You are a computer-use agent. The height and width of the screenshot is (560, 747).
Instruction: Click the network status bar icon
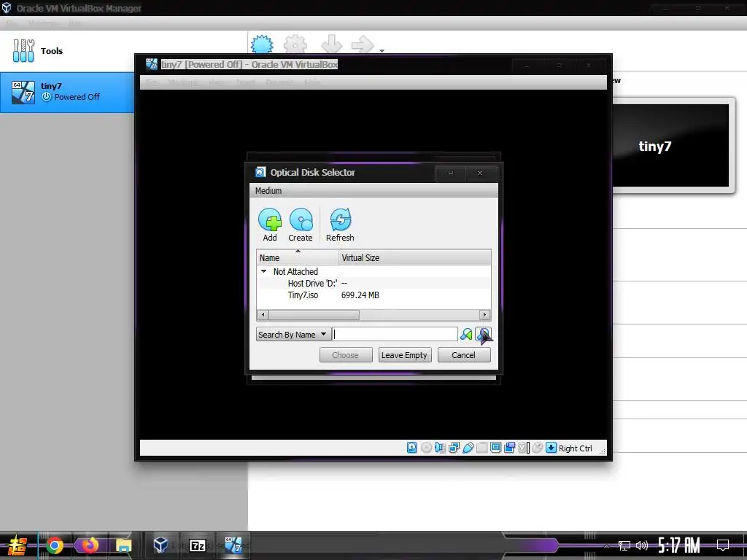(454, 448)
